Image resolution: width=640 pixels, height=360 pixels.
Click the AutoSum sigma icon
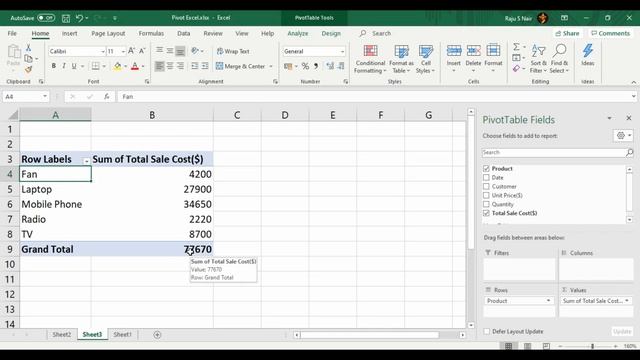[x=516, y=47]
